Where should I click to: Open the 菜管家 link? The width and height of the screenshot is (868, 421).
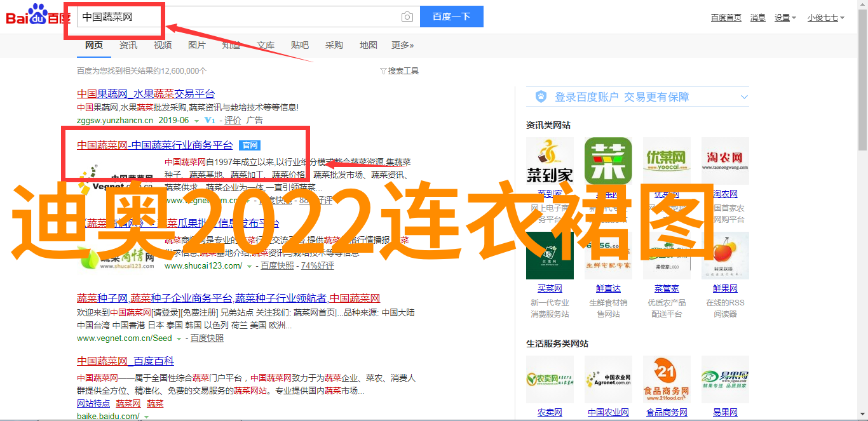(x=667, y=288)
